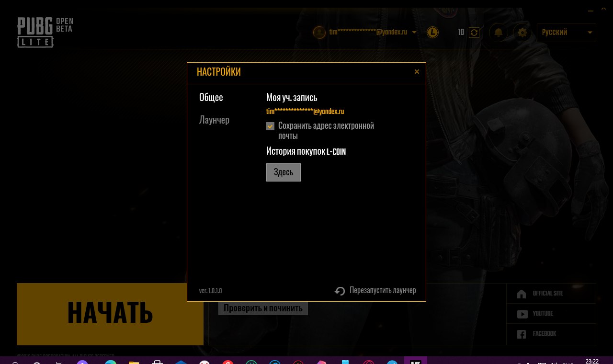Click the PUBG taskbar icon
This screenshot has height=364, width=613.
point(416,361)
